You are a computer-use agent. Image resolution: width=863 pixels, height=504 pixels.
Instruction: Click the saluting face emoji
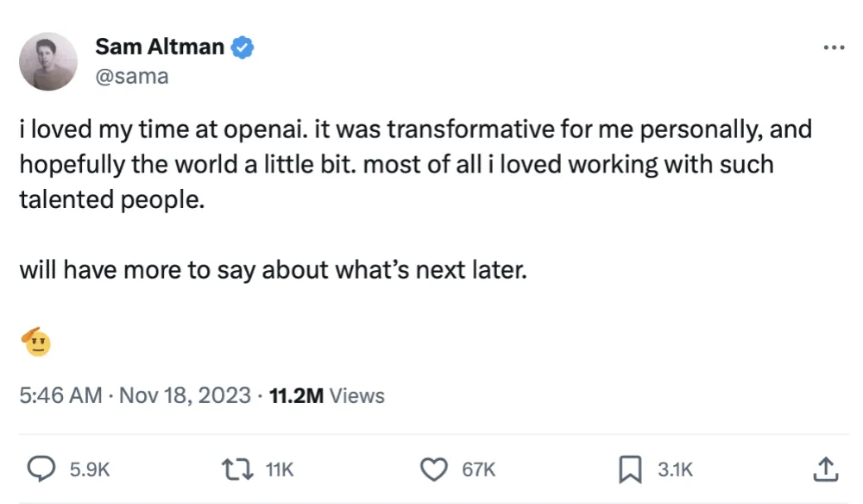36,343
